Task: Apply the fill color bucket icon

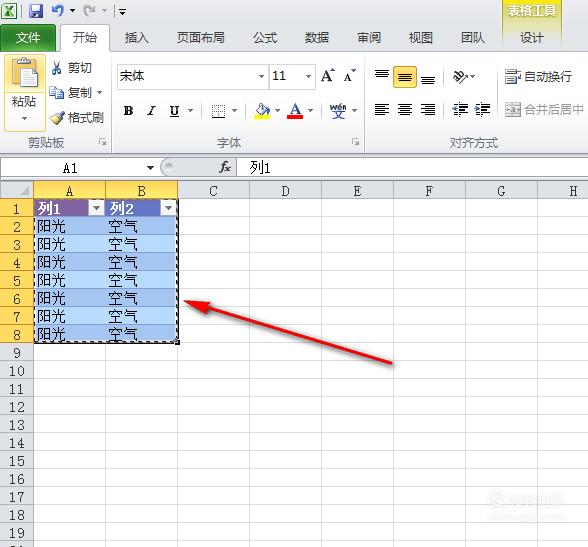Action: pyautogui.click(x=262, y=111)
